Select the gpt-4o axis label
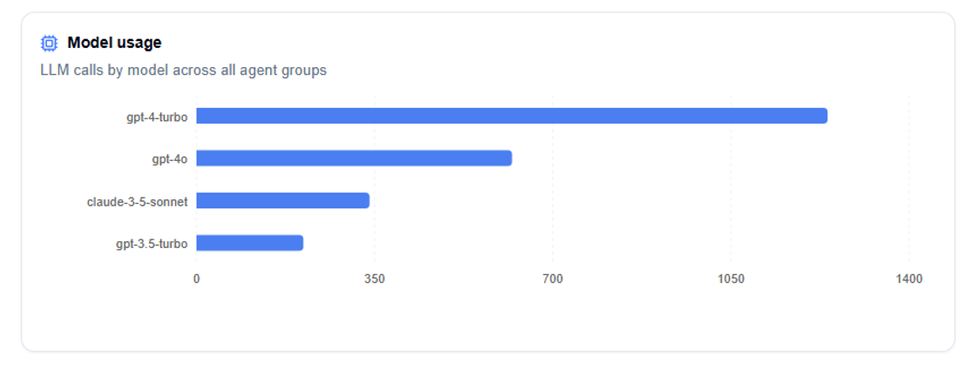 tap(169, 159)
